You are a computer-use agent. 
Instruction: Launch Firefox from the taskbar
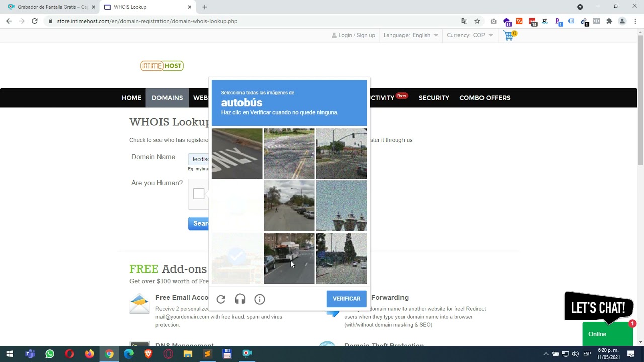click(x=89, y=354)
